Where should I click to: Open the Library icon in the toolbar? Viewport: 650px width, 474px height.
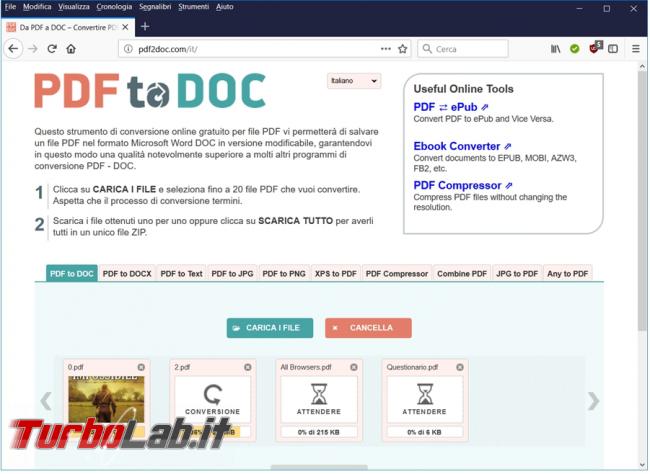555,49
